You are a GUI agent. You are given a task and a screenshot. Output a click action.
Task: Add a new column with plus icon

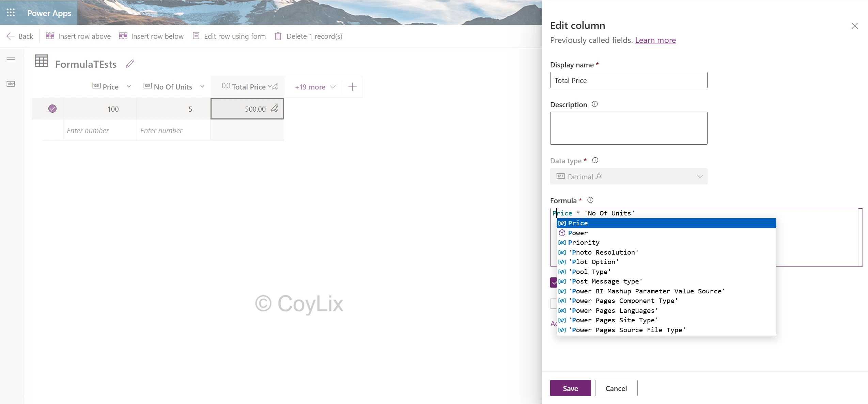[352, 87]
